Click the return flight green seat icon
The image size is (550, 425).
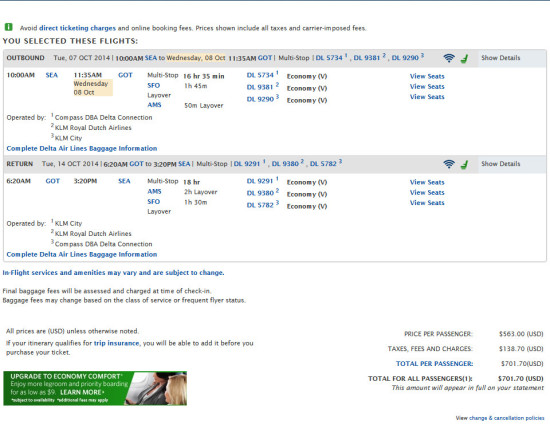[x=464, y=164]
